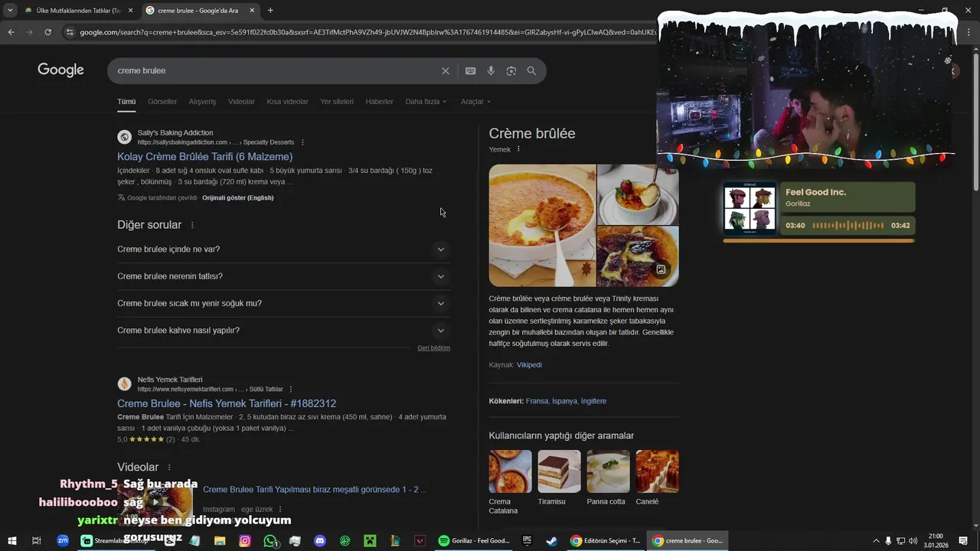Switch to the Görseller tab
Viewport: 980px width, 551px height.
[x=162, y=102]
